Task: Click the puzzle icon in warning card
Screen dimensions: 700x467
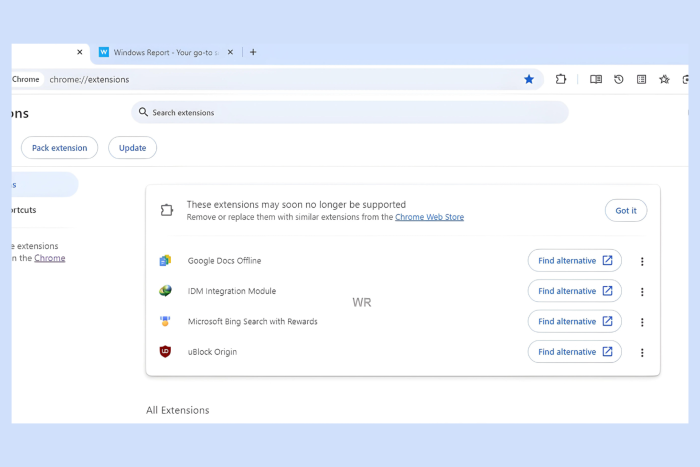Action: [x=167, y=210]
